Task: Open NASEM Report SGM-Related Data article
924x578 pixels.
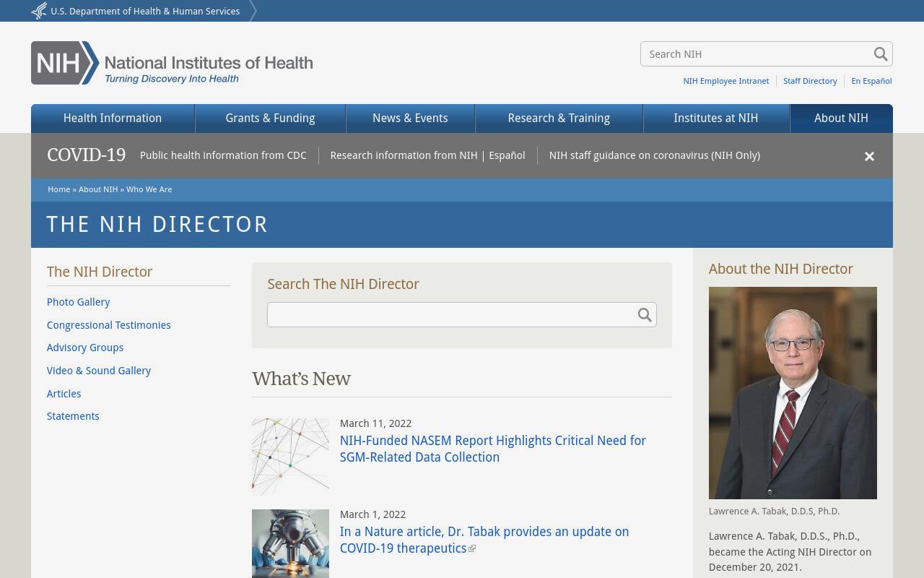Action: [x=493, y=449]
